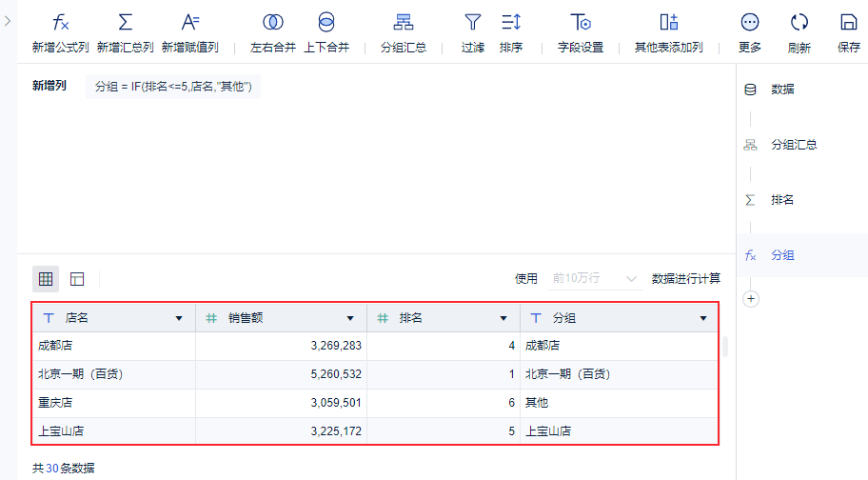
Task: Open the 销售额 column header dropdown arrow
Action: pyautogui.click(x=351, y=318)
